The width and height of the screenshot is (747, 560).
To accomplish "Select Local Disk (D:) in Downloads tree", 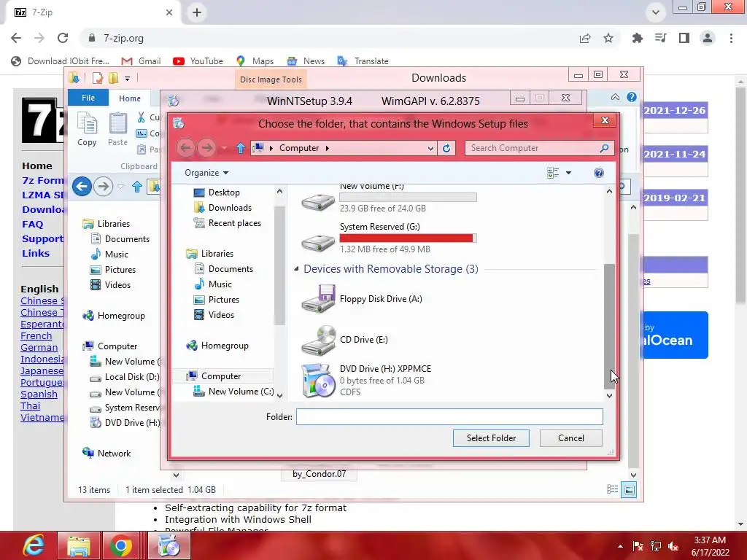I will 125,377.
